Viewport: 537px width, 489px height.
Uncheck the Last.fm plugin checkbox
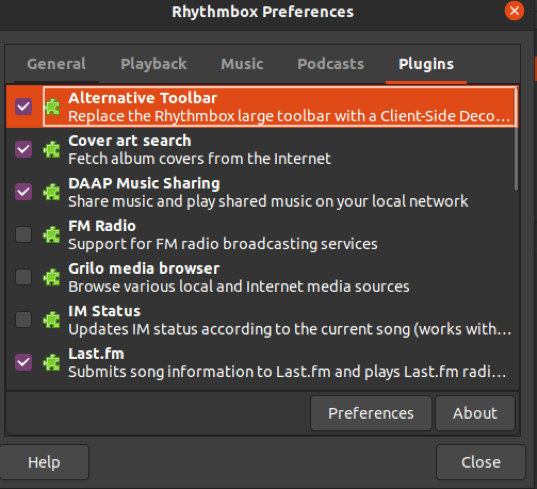point(24,362)
